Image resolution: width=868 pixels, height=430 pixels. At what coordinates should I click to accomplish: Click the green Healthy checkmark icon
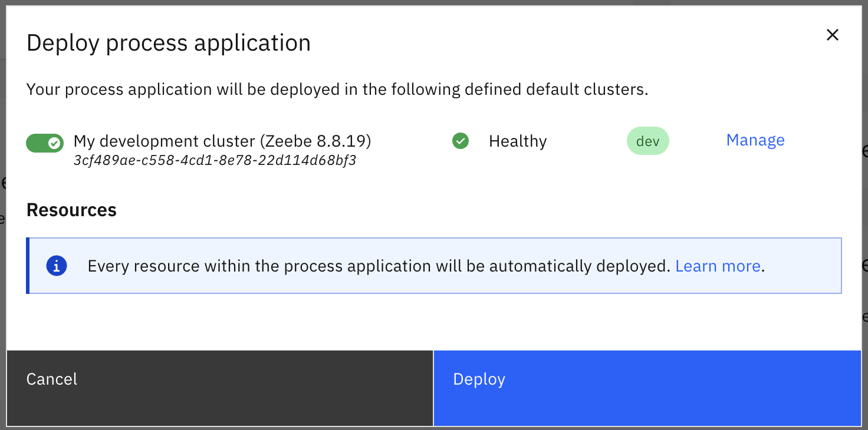pos(461,141)
